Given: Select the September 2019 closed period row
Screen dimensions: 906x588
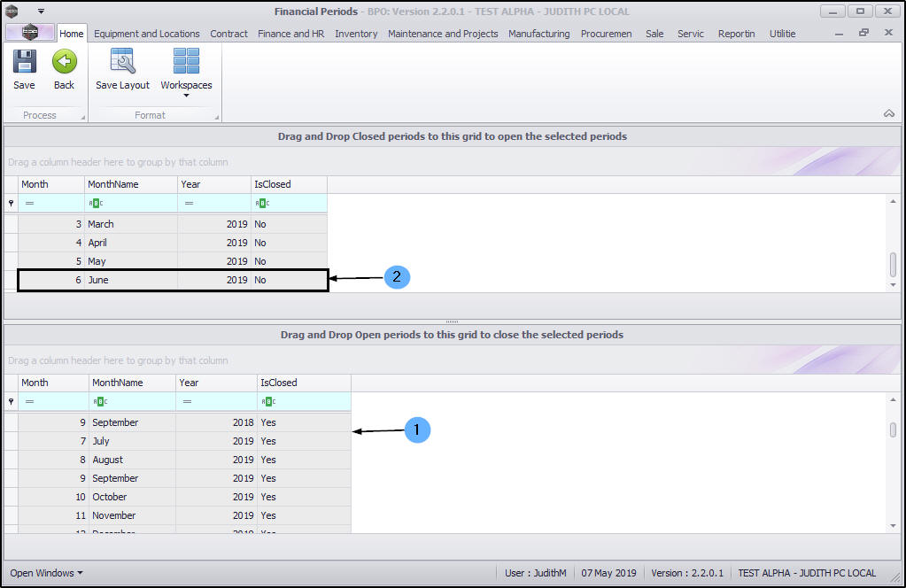Looking at the screenshot, I should (184, 478).
